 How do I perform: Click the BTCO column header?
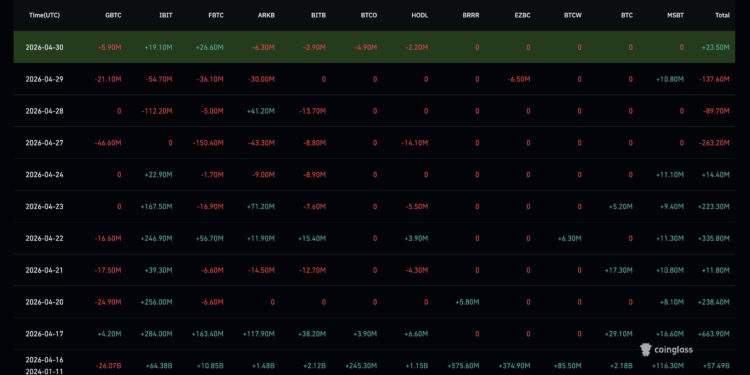369,15
